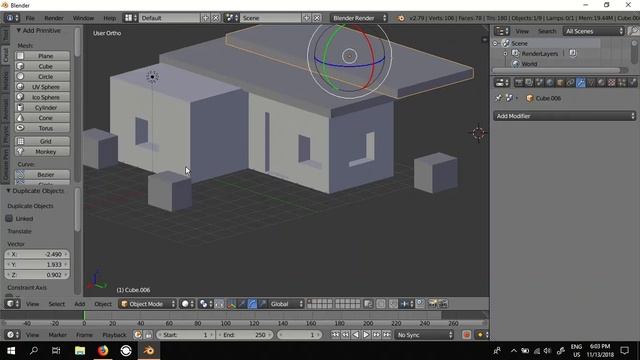Click the pin icon in properties context
640x360 pixels.
coord(498,98)
